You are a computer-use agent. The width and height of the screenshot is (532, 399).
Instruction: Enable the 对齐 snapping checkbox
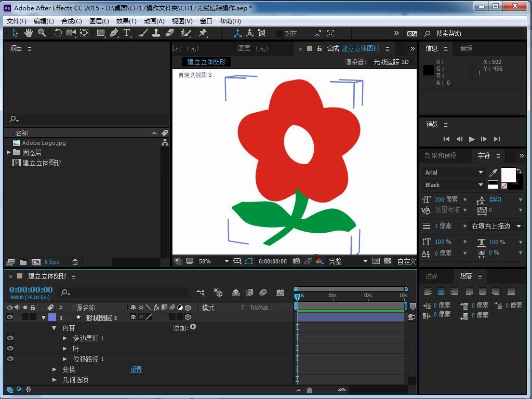279,33
